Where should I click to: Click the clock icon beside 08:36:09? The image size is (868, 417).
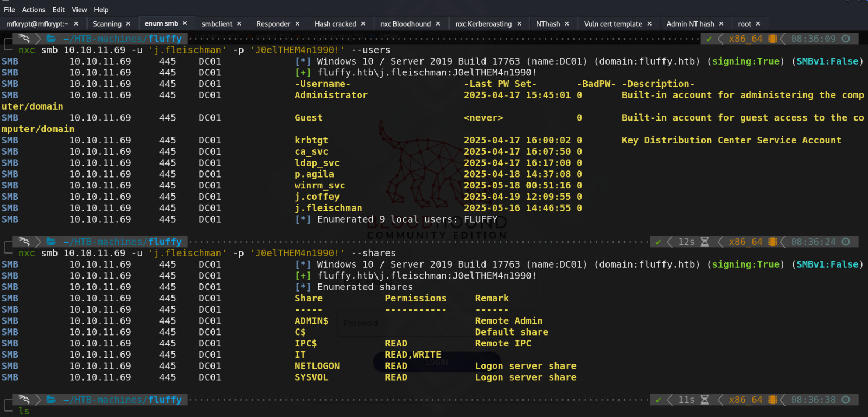coord(846,39)
